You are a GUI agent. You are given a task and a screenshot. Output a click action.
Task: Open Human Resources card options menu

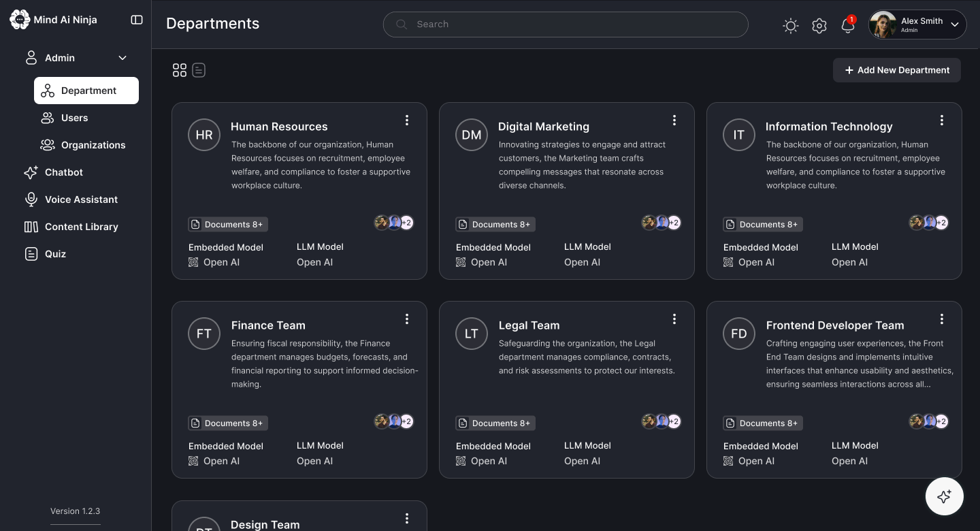(x=407, y=120)
